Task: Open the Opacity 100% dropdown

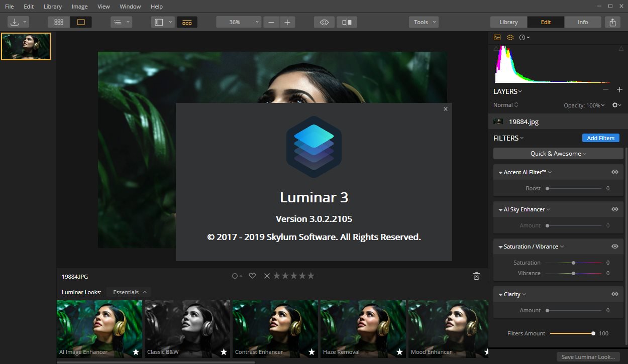Action: [584, 105]
